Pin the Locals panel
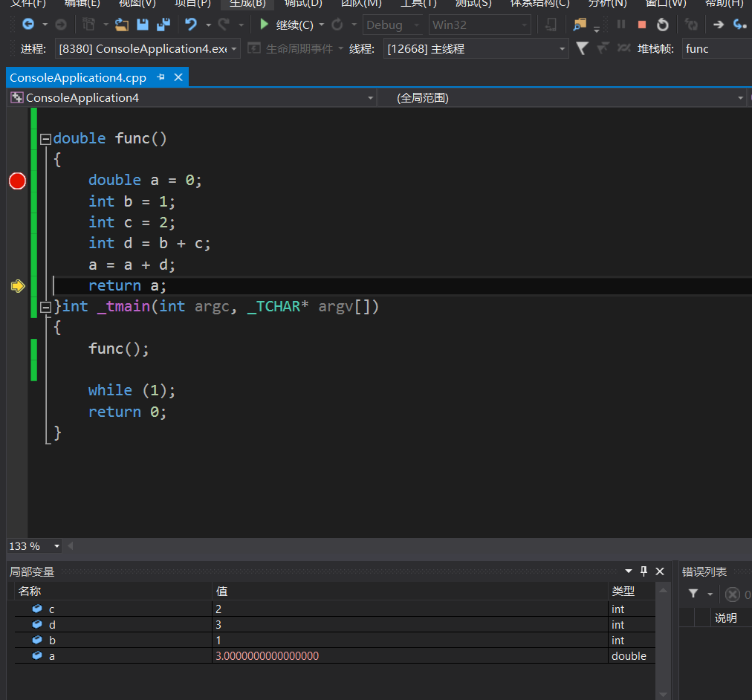Image resolution: width=752 pixels, height=700 pixels. pyautogui.click(x=644, y=571)
